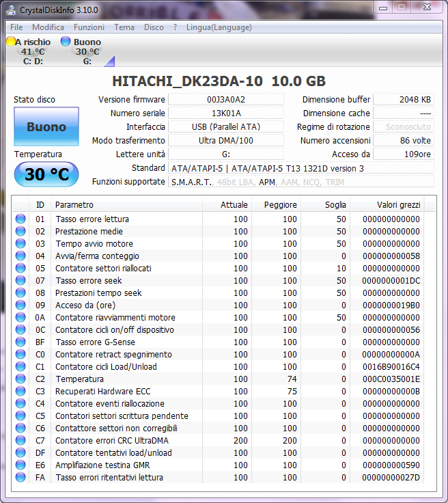Click the 'Parametro' column header

[x=74, y=205]
